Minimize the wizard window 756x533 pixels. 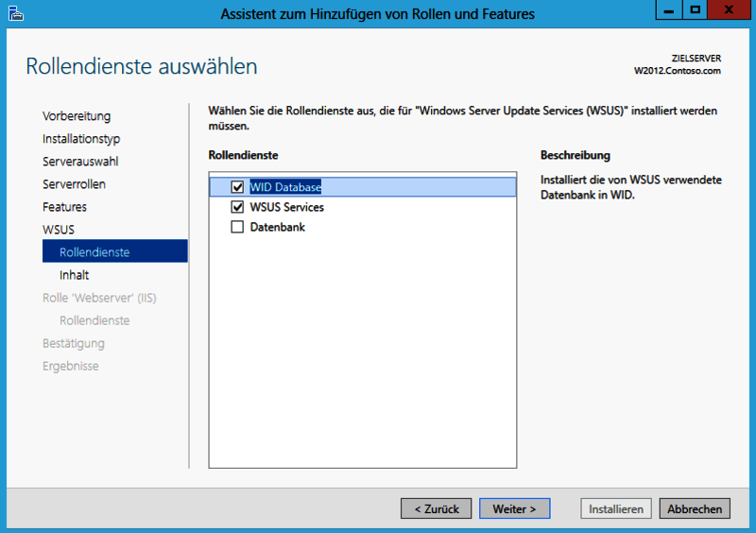click(x=669, y=9)
